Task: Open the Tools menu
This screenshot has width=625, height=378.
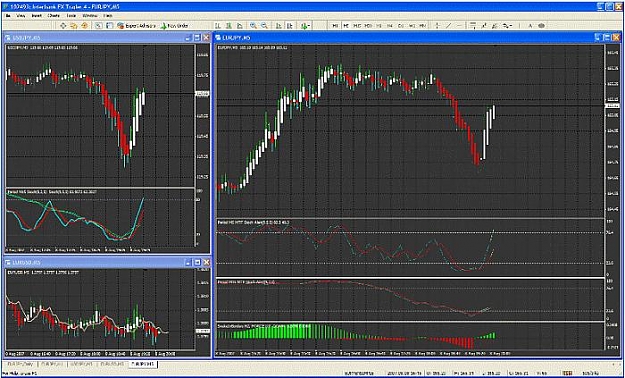Action: click(x=71, y=16)
